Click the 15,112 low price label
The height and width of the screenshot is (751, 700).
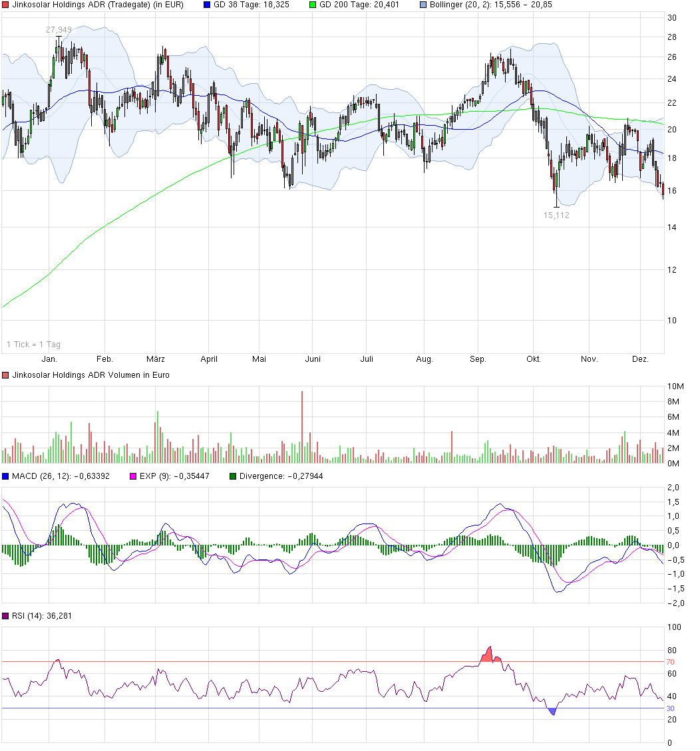558,215
